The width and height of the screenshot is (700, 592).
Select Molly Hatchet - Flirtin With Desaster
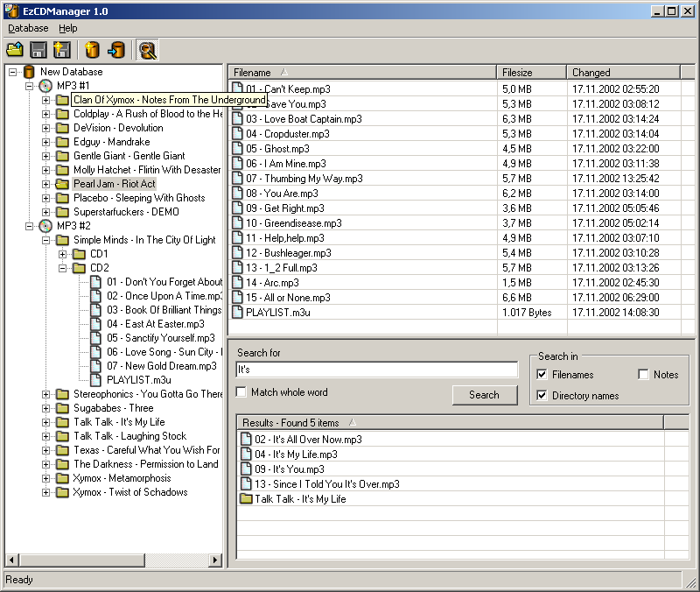pyautogui.click(x=147, y=170)
